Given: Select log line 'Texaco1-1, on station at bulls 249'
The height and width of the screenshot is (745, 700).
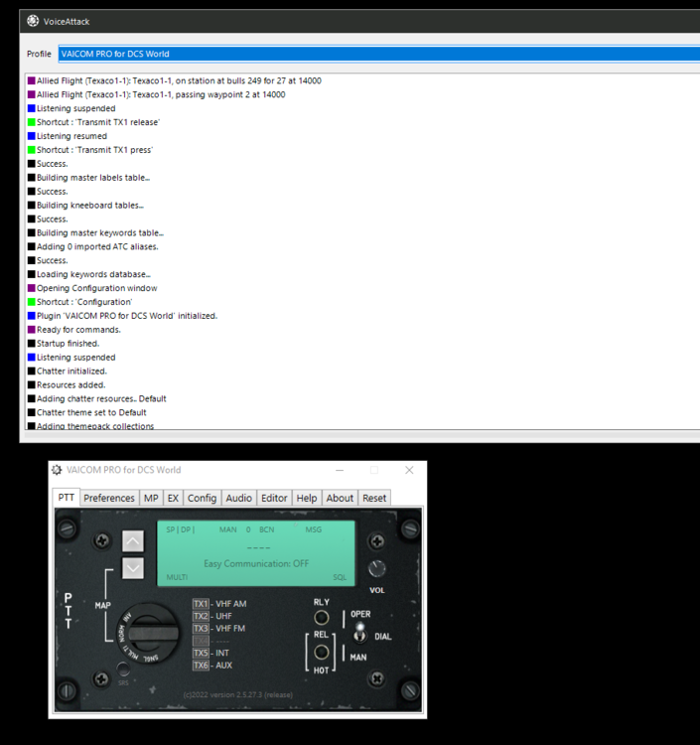Looking at the screenshot, I should click(x=175, y=80).
